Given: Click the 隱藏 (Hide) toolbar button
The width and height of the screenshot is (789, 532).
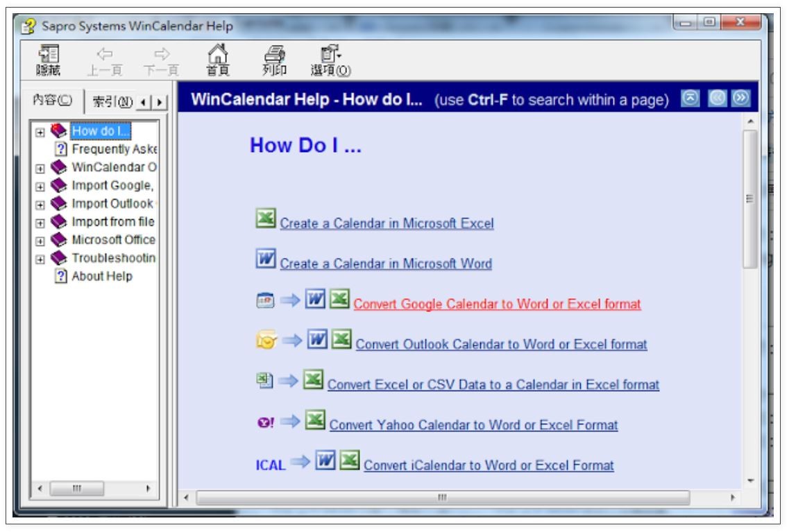Looking at the screenshot, I should (x=49, y=60).
